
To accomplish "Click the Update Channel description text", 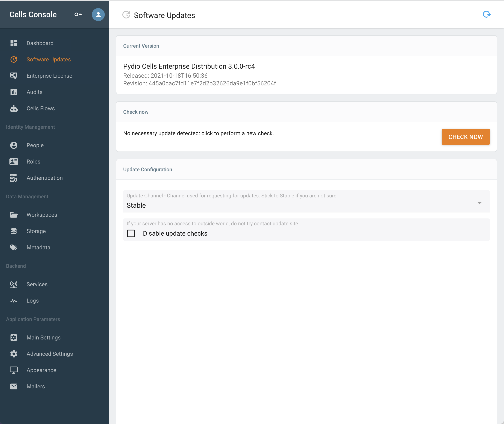I will [x=232, y=196].
